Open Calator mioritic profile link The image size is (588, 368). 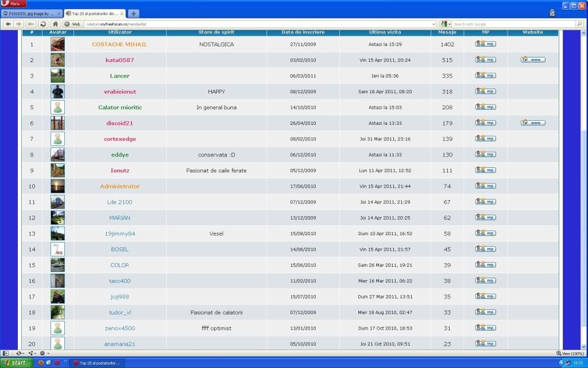120,108
